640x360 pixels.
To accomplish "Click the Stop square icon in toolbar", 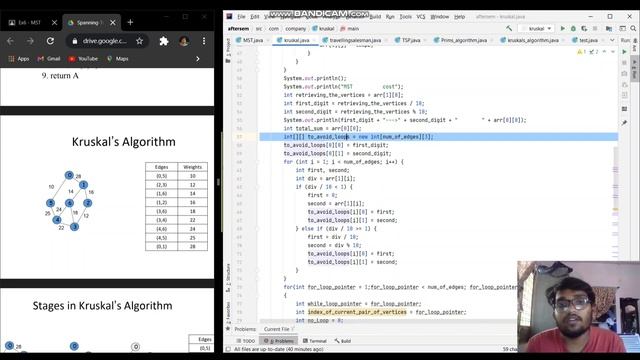I will point(595,29).
